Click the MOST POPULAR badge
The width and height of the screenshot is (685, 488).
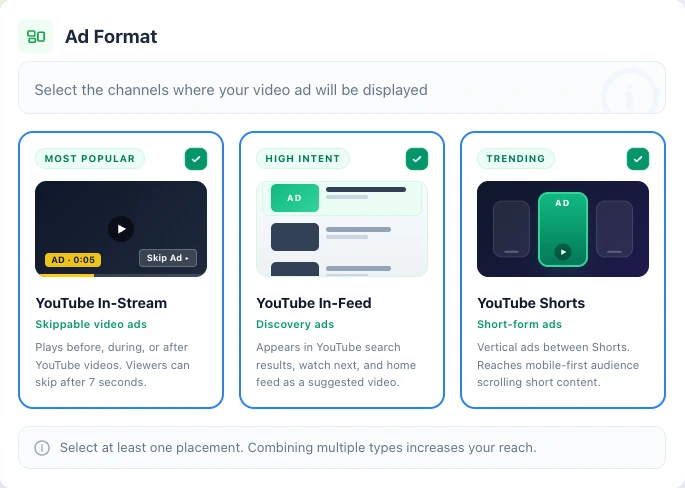(x=90, y=159)
